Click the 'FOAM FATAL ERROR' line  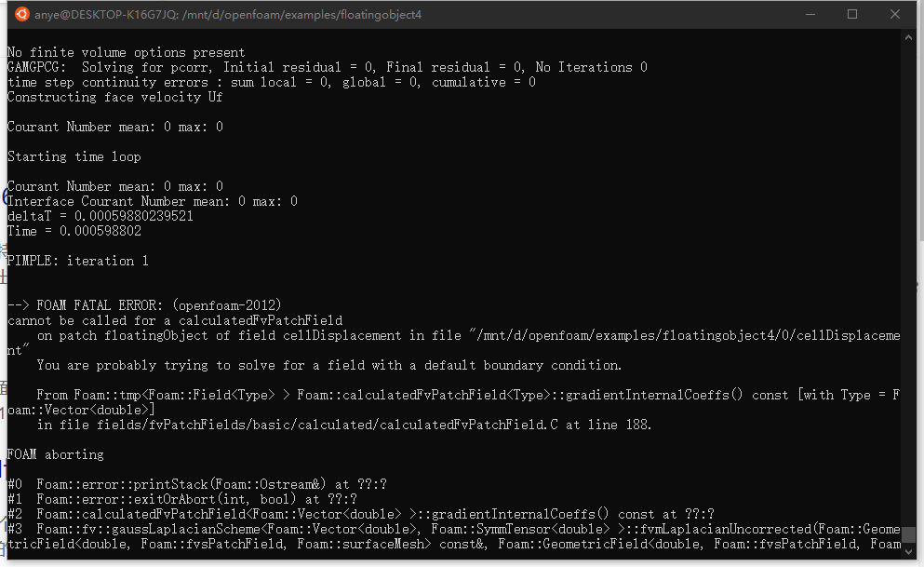click(144, 305)
